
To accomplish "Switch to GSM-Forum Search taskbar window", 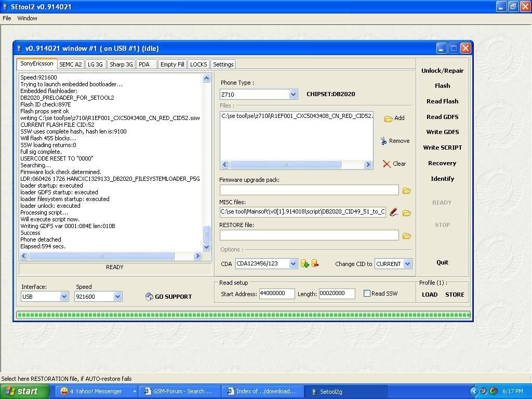I will pyautogui.click(x=180, y=391).
